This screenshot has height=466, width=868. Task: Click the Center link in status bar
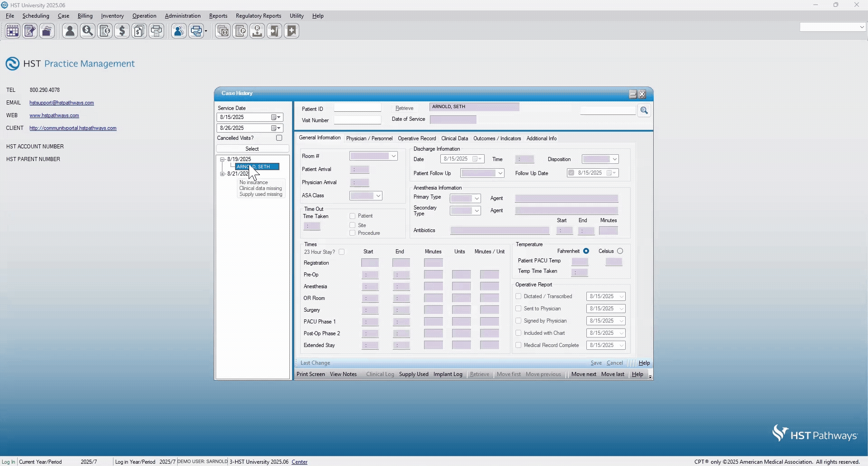pyautogui.click(x=300, y=462)
